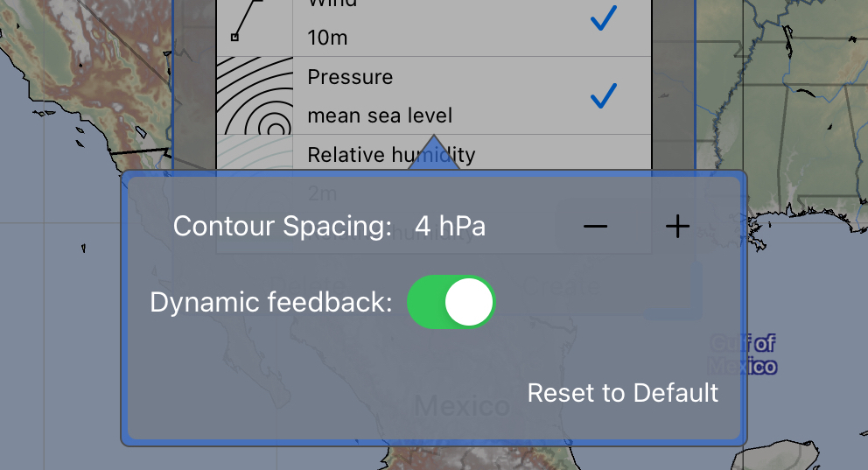Uncheck the Wind 10m blue checkmark

604,18
